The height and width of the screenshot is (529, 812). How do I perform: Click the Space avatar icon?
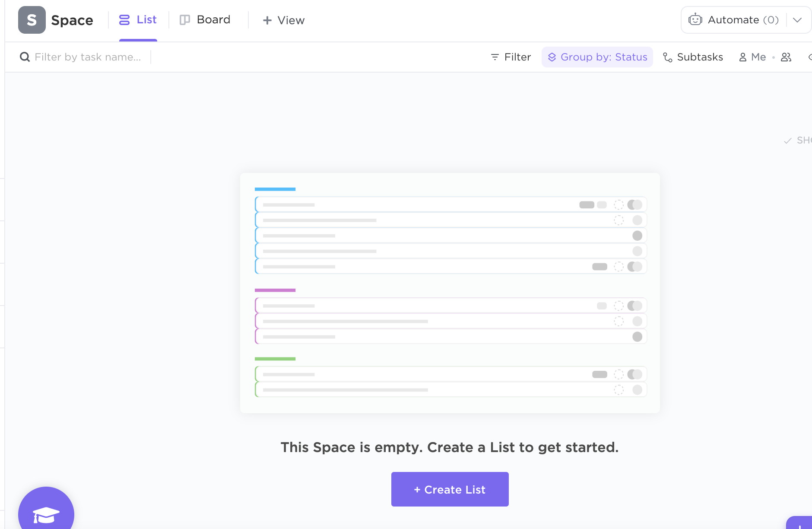32,20
